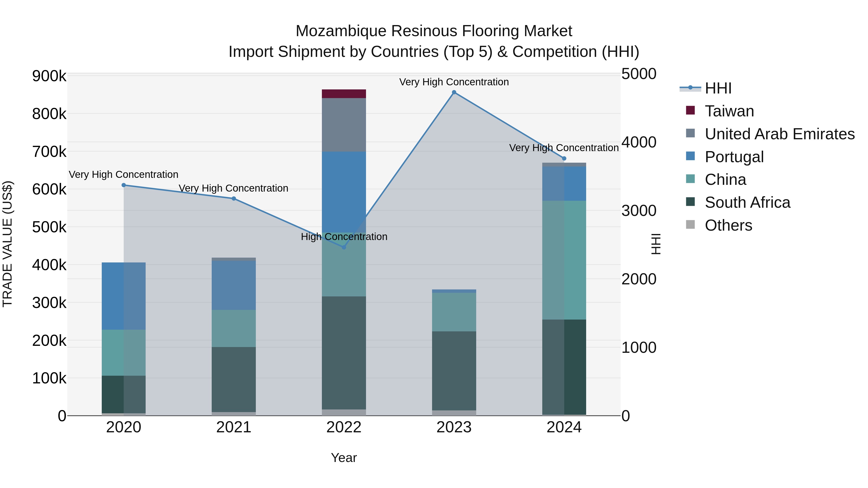Toggle Taiwan series in the legend
The image size is (868, 488).
click(720, 111)
